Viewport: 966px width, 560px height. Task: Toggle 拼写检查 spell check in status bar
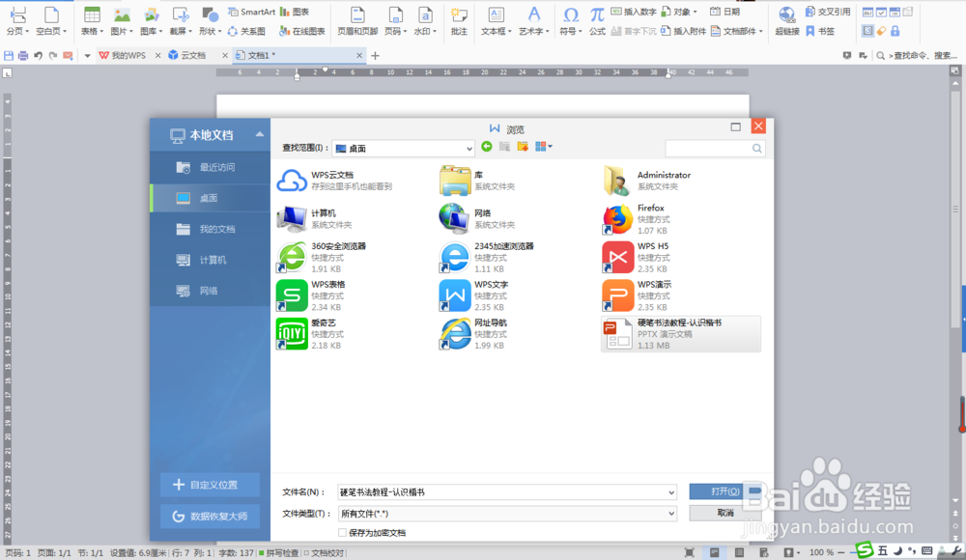pos(278,553)
